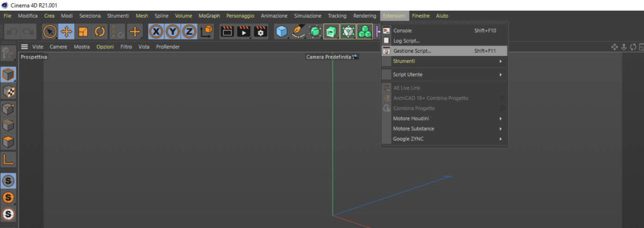This screenshot has width=644, height=228.
Task: Open the viewport Filtro menu
Action: point(126,47)
